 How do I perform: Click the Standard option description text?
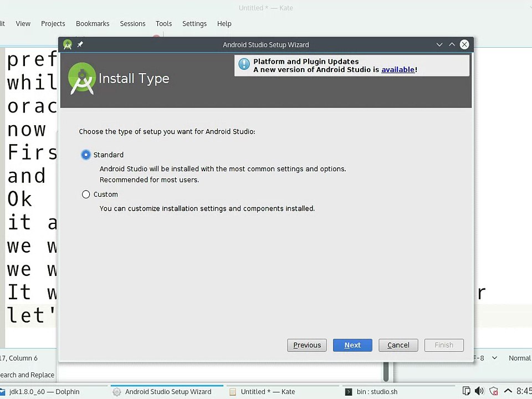[x=223, y=175]
